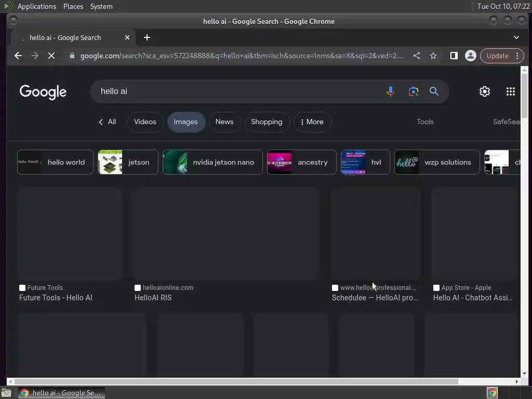Click the scroll left arrow

pyautogui.click(x=10, y=381)
